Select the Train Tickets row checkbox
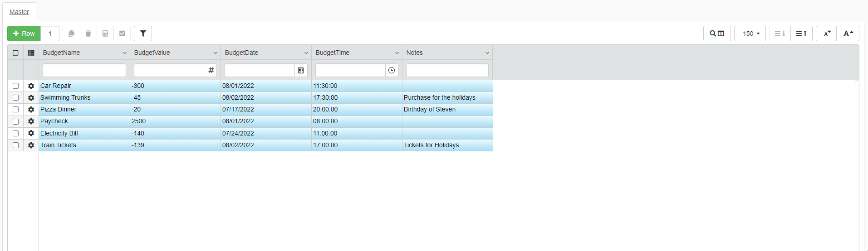The image size is (868, 251). pyautogui.click(x=15, y=145)
